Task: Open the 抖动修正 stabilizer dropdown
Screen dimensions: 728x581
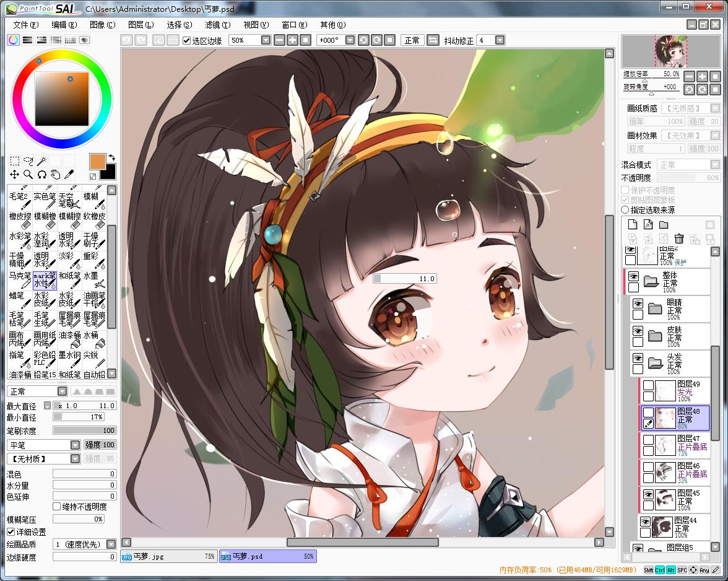Action: tap(500, 40)
